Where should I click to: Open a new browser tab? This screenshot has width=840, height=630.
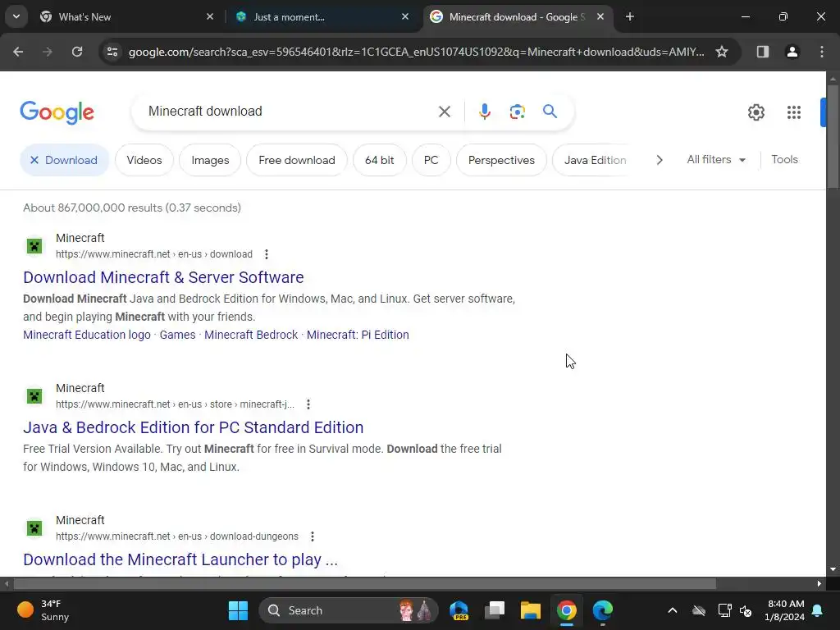tap(630, 17)
